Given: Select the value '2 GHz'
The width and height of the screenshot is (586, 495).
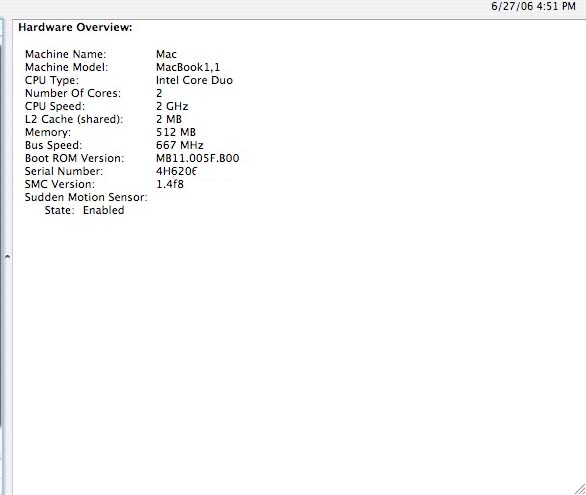Looking at the screenshot, I should coord(172,106).
